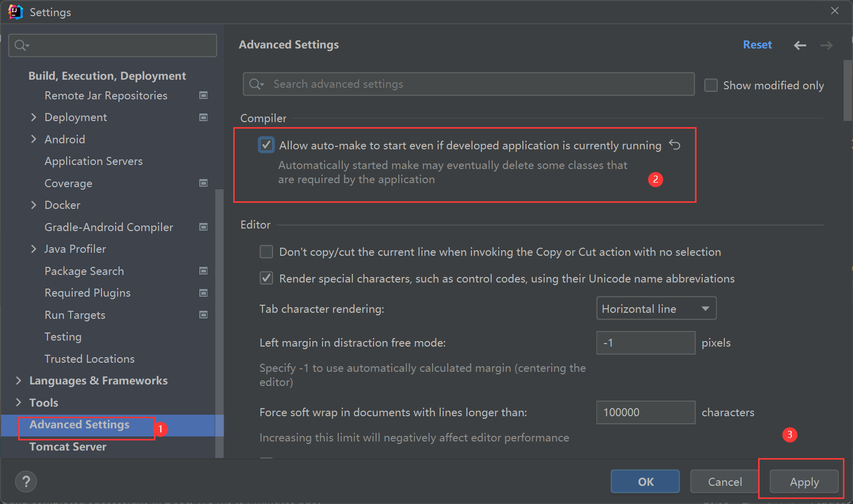This screenshot has height=504, width=853.
Task: Click the advanced settings search magnifier icon
Action: pyautogui.click(x=256, y=84)
